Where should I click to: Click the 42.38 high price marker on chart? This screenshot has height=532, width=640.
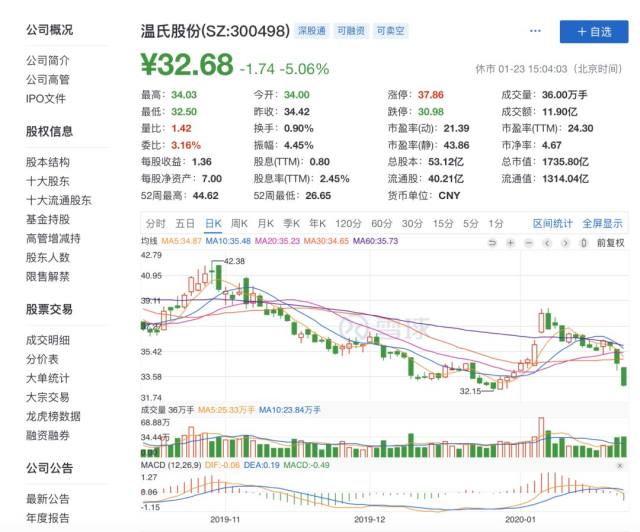pyautogui.click(x=234, y=261)
